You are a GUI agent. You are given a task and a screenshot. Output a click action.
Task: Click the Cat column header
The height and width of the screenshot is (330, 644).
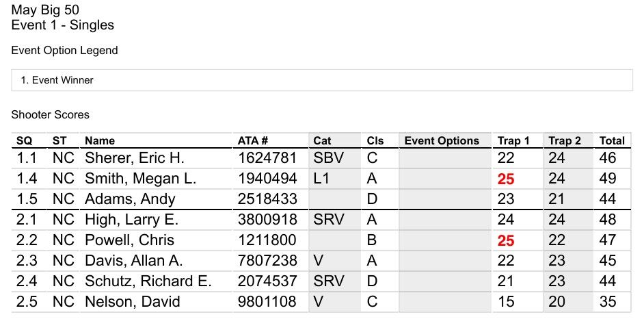[x=322, y=141]
